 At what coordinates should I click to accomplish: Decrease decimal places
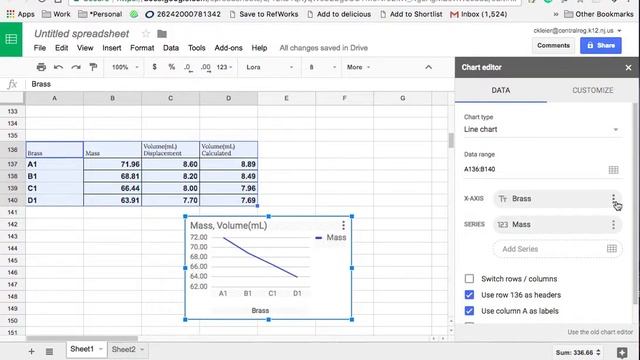[x=188, y=67]
